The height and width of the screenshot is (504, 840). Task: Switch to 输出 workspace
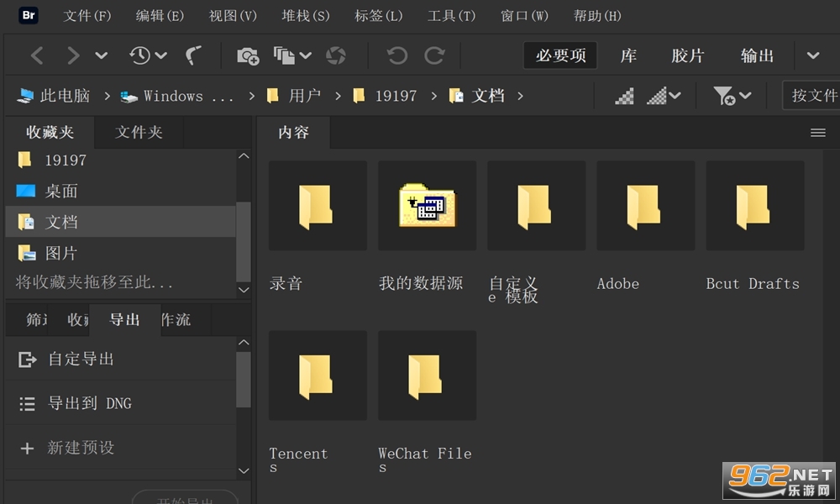pos(757,55)
